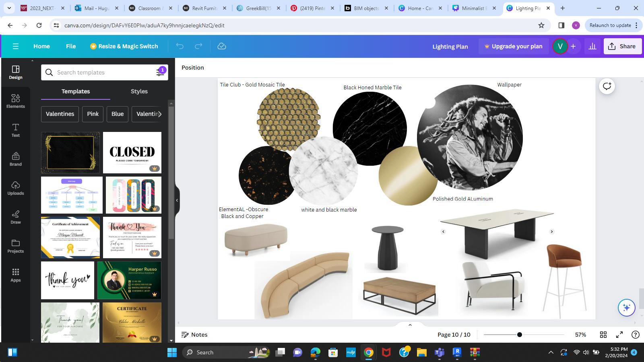This screenshot has width=644, height=362.
Task: Open the Brand panel
Action: 16,159
